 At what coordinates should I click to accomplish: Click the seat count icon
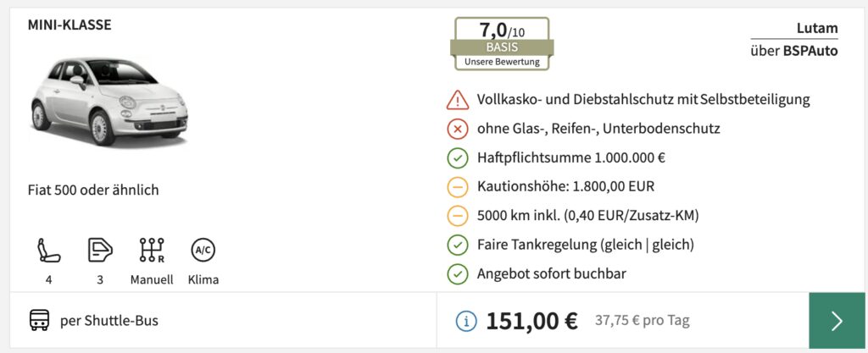[48, 251]
